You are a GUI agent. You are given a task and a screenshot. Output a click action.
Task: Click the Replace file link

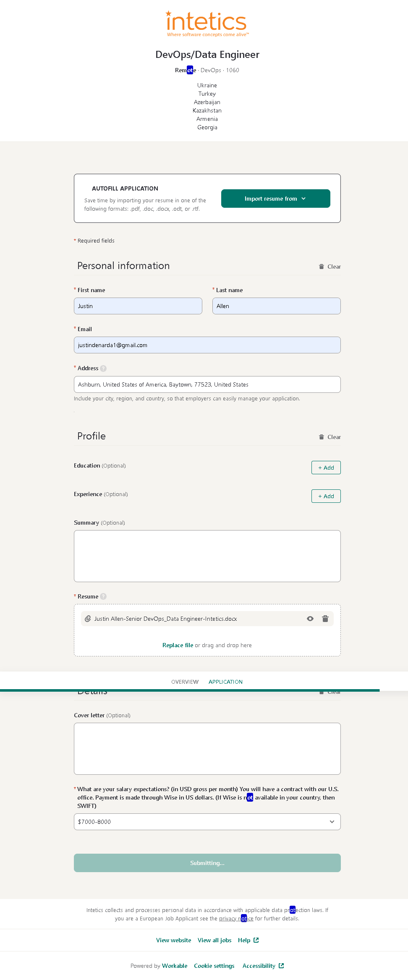(178, 645)
